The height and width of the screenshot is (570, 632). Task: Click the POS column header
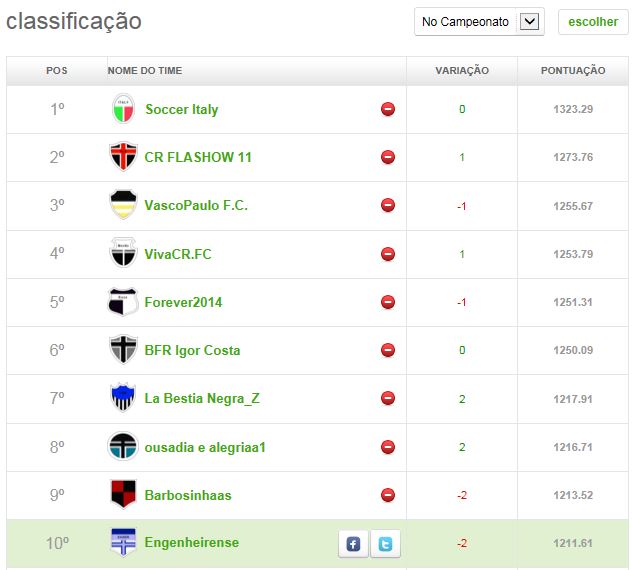pos(57,71)
